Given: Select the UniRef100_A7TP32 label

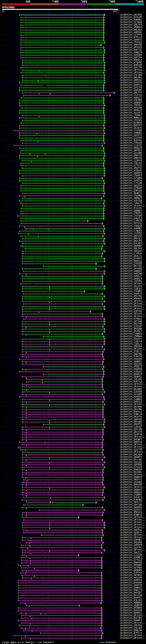Looking at the screenshot, I should pos(131,165).
